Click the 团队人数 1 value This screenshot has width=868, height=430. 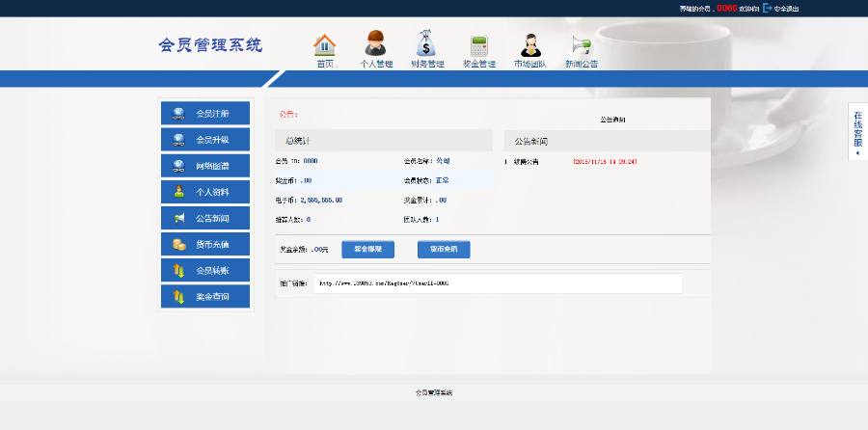[x=437, y=220]
